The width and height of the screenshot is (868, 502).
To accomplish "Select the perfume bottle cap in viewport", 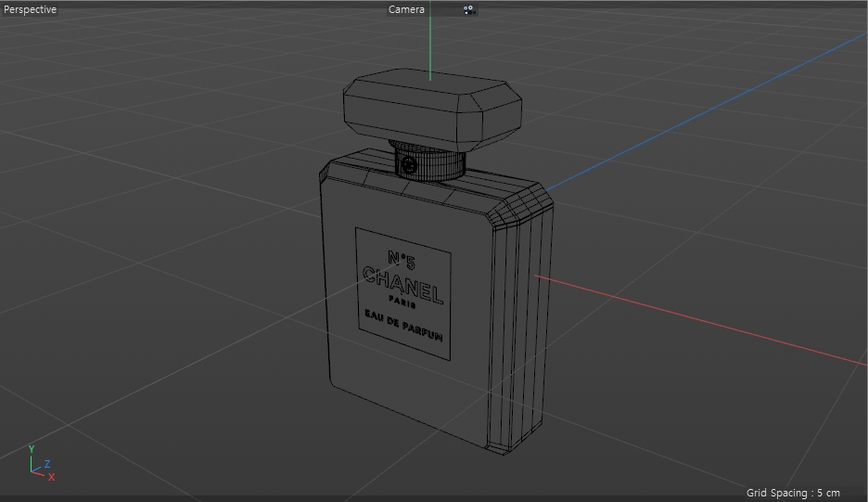I will pos(432,109).
